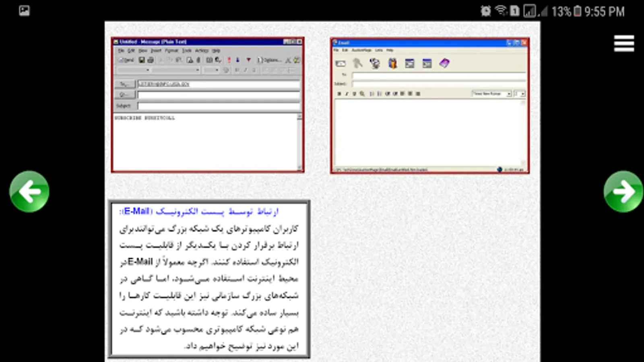Screen dimensions: 644x362
Task: Open the Insert menu in Message window
Action: tap(156, 51)
